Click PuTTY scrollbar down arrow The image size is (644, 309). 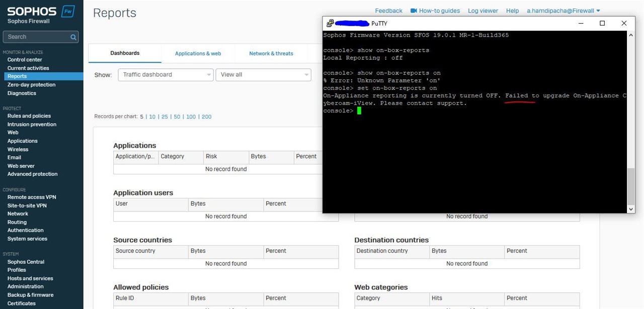(x=631, y=209)
